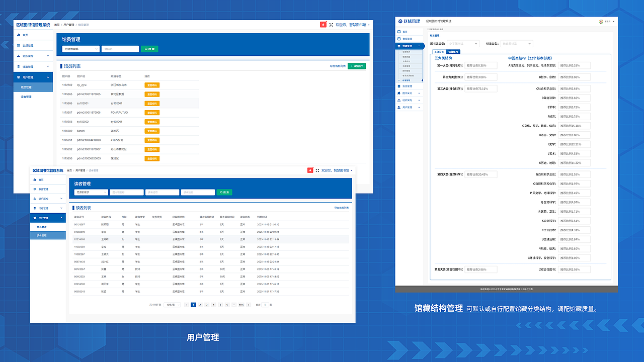Click 重置密码 button for user lianchi
This screenshot has width=644, height=362.
click(152, 131)
